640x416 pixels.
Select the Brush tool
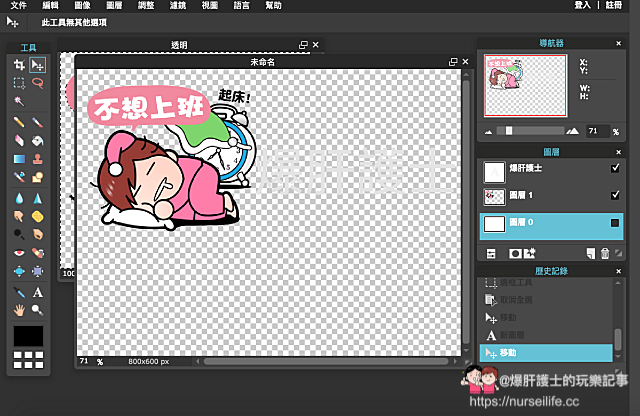pos(38,122)
